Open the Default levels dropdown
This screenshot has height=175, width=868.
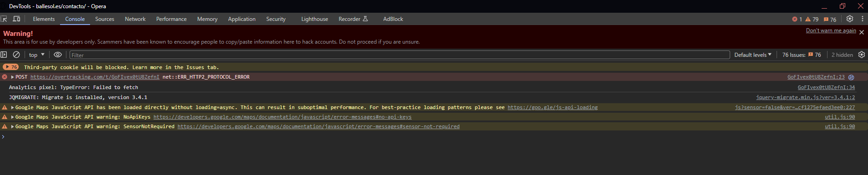click(753, 55)
